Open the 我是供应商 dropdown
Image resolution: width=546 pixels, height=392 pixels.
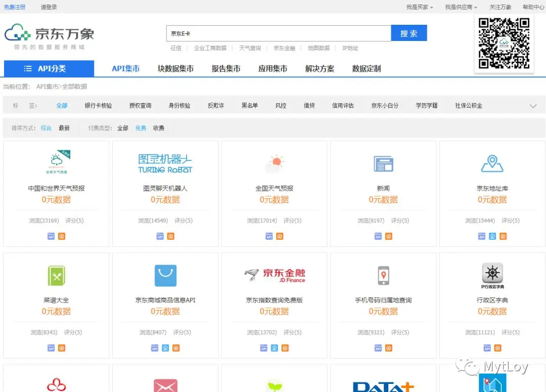(461, 7)
